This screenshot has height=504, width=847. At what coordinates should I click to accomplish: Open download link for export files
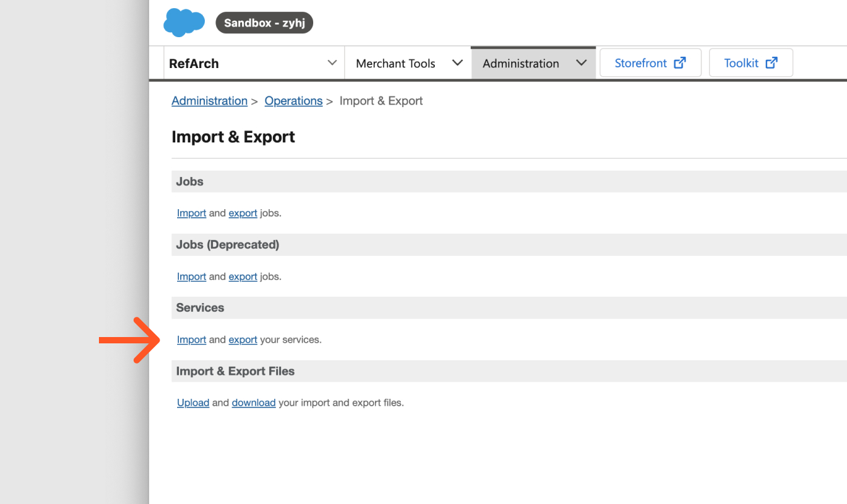pos(253,403)
